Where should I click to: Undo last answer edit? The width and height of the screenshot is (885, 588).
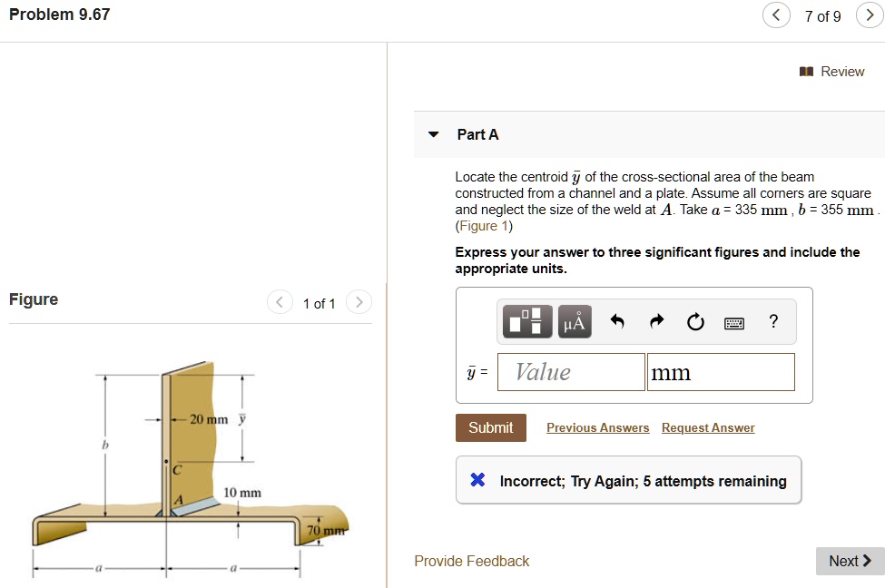(617, 321)
